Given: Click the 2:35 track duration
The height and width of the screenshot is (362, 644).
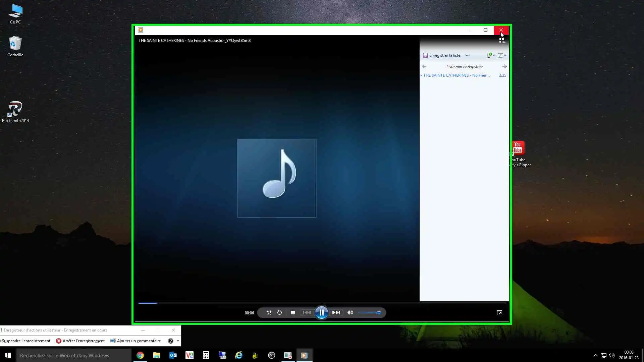Looking at the screenshot, I should [x=502, y=75].
